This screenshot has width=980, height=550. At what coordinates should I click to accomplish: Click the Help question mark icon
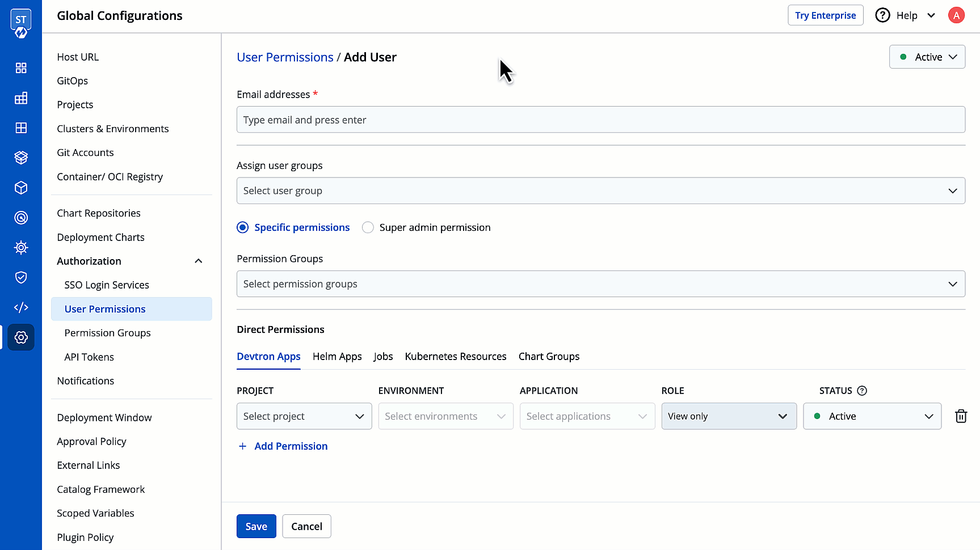click(882, 15)
